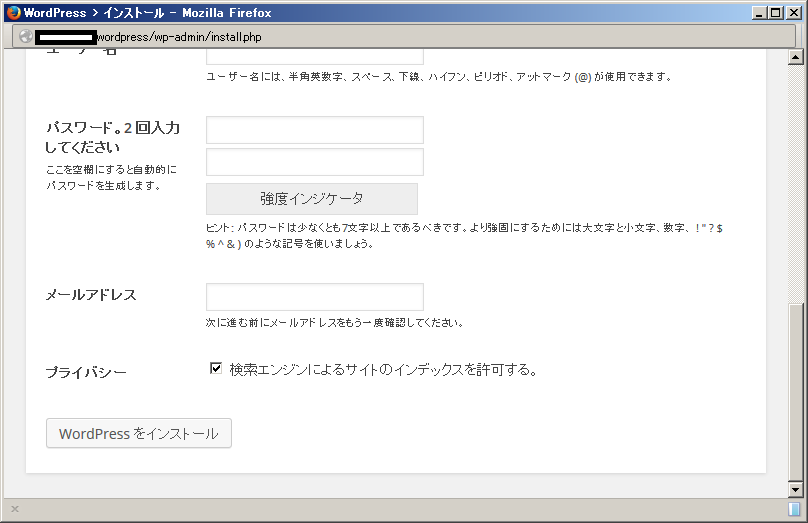The width and height of the screenshot is (808, 523).
Task: Minimize the Firefox window
Action: [x=759, y=13]
